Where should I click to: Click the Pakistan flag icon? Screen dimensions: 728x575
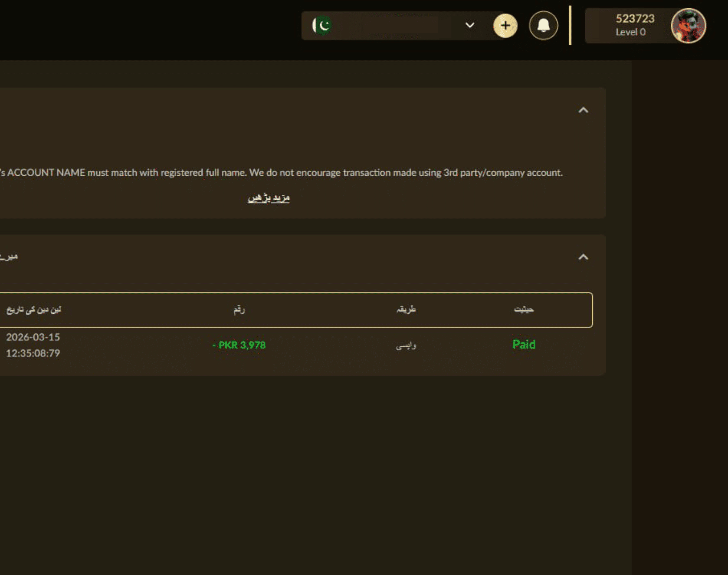click(322, 25)
